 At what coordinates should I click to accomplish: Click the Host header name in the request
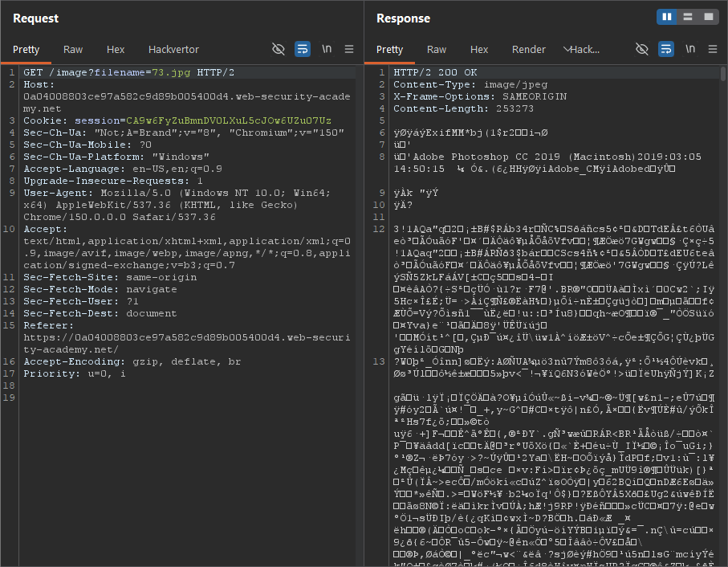tap(39, 84)
